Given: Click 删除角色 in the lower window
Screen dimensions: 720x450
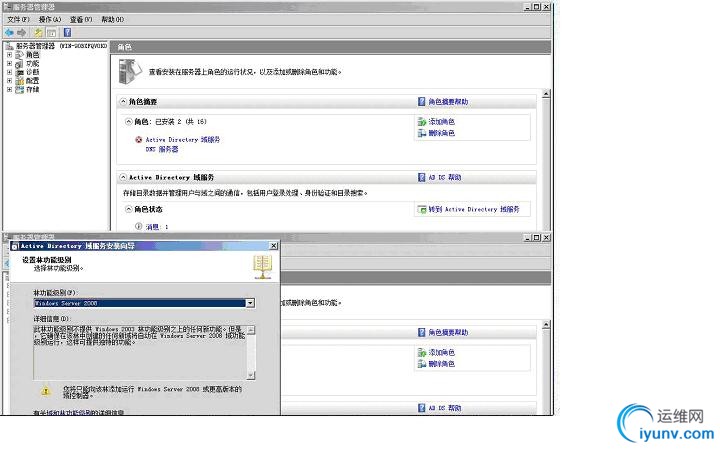Looking at the screenshot, I should 441,364.
